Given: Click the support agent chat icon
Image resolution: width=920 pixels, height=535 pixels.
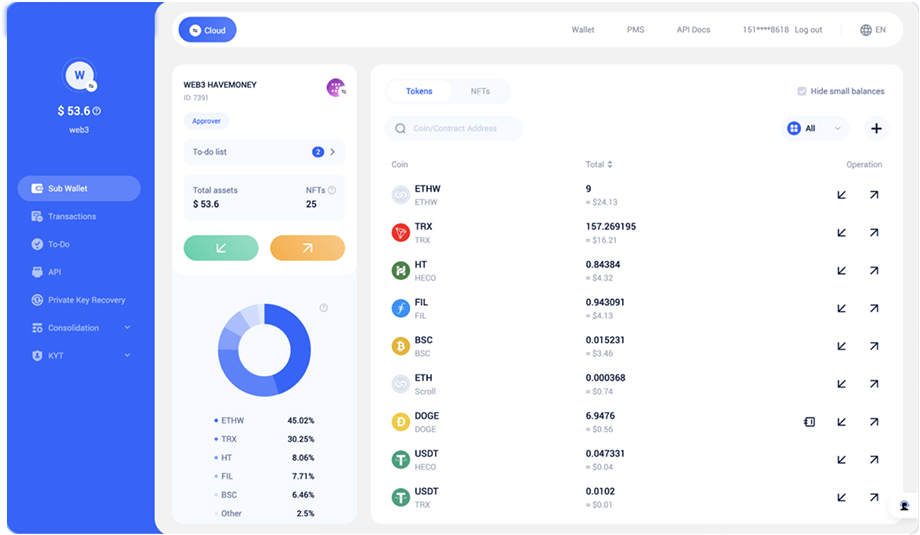Looking at the screenshot, I should click(x=904, y=506).
